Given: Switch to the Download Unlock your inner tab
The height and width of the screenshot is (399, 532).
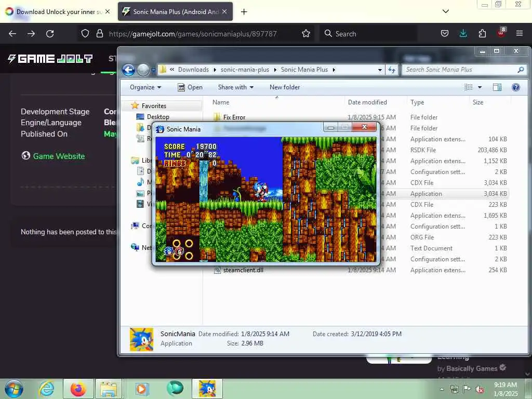Looking at the screenshot, I should pos(58,11).
